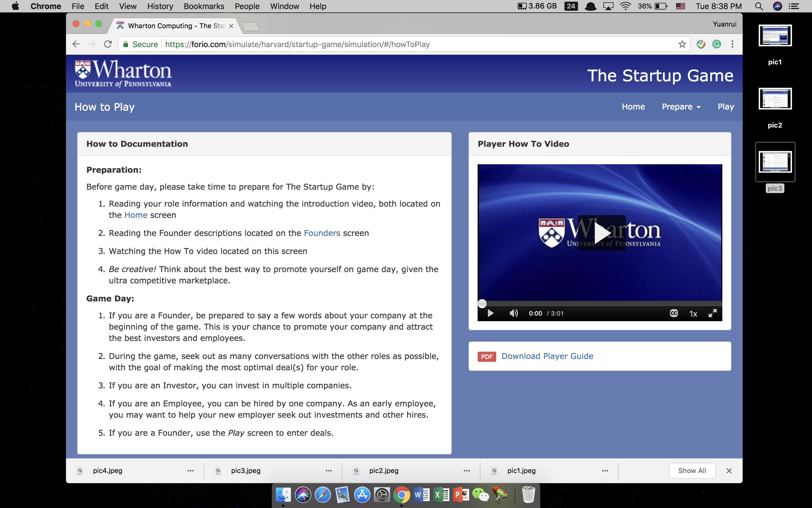
Task: Open Chrome's three-dot customize menu
Action: (732, 44)
